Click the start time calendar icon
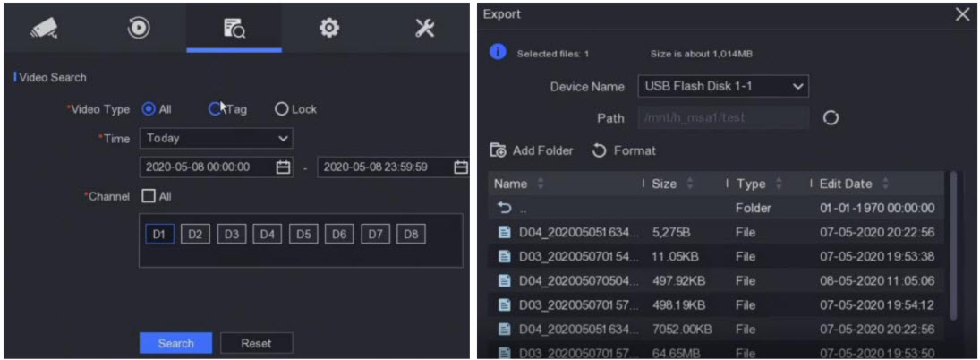 click(x=283, y=167)
